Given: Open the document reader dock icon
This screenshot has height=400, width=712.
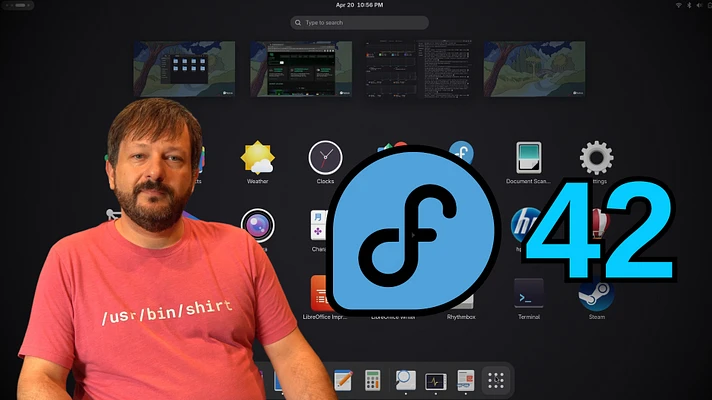Looking at the screenshot, I should (465, 380).
